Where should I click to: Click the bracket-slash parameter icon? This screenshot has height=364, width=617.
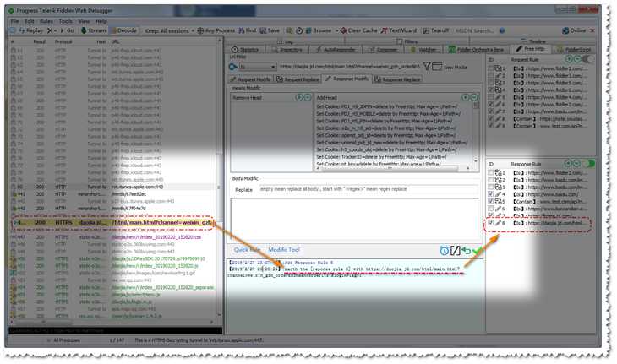coord(456,250)
